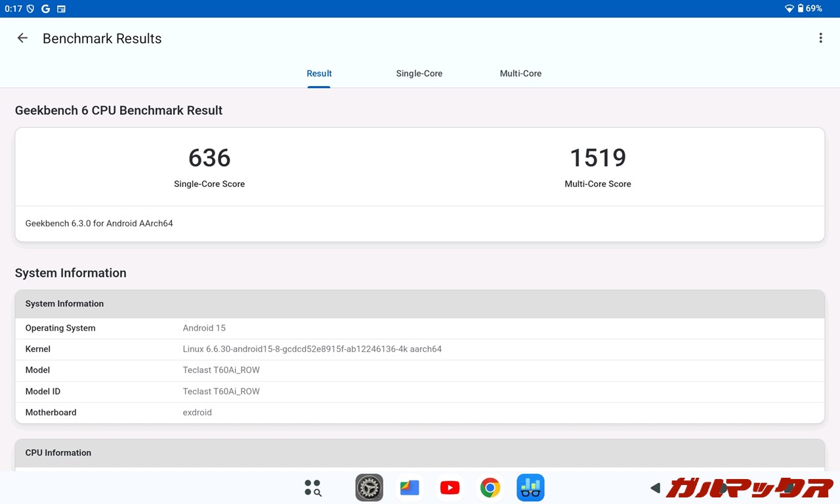Tap the Single-Core Score of 636
This screenshot has height=504, width=840.
[209, 158]
